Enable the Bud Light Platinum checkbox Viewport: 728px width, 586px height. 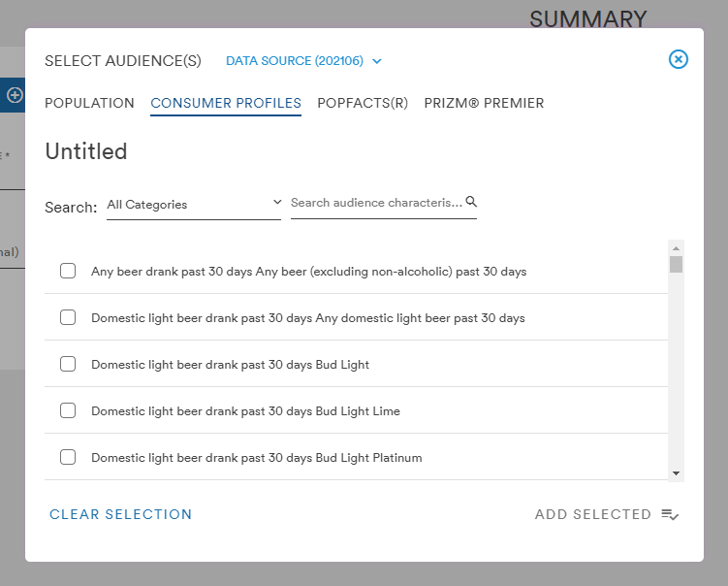pyautogui.click(x=68, y=457)
